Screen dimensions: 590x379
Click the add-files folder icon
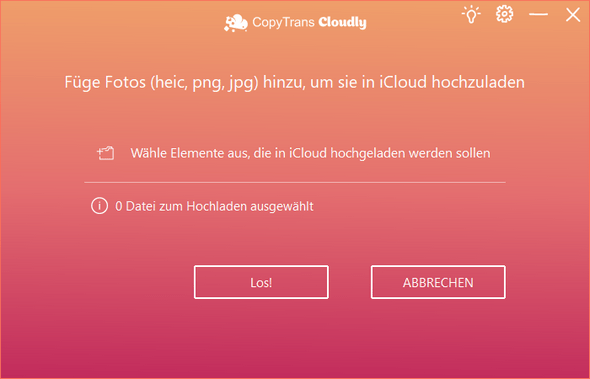106,153
